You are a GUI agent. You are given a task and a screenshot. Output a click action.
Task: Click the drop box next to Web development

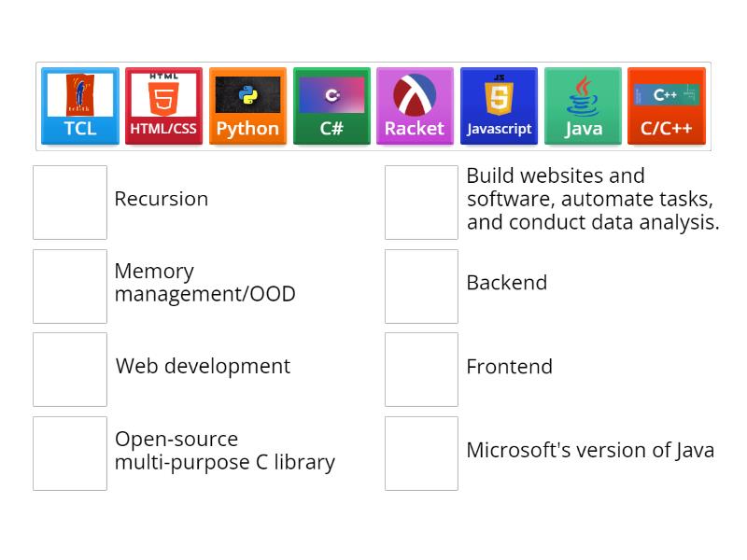coord(70,370)
